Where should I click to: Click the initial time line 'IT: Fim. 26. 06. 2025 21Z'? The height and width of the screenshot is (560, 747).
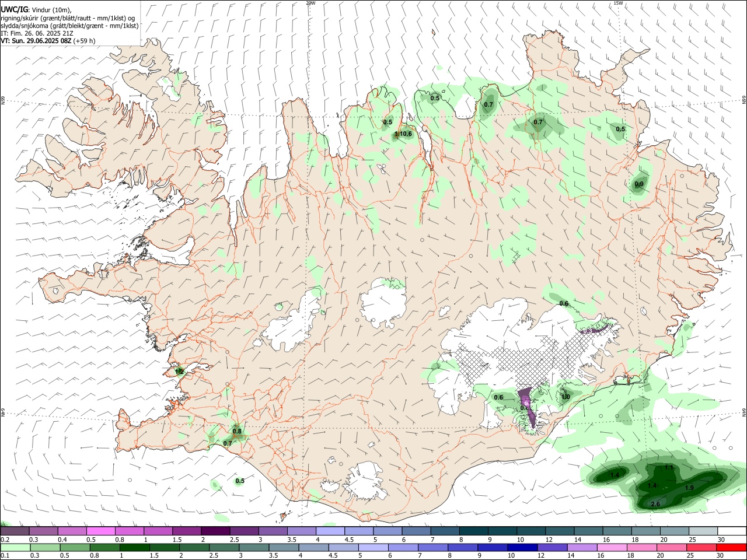37,33
